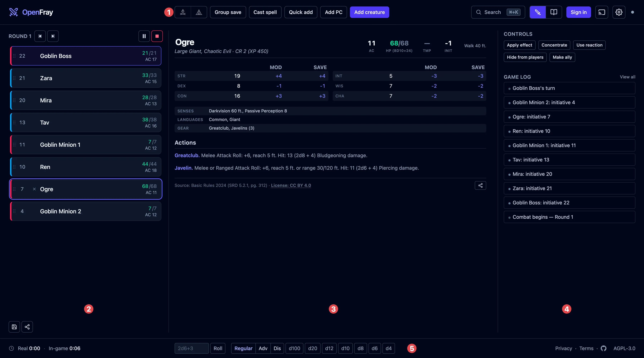This screenshot has width=644, height=358.
Task: Click Make ally control
Action: pos(562,57)
